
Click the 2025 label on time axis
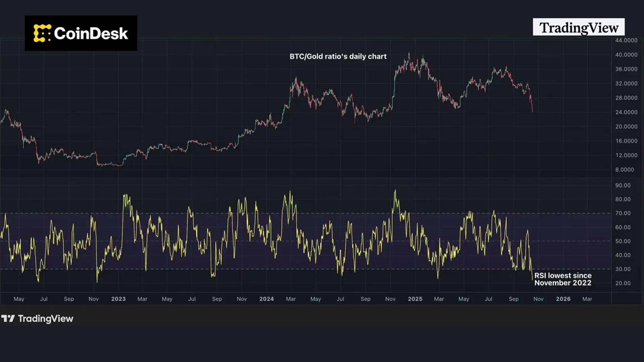pos(415,299)
